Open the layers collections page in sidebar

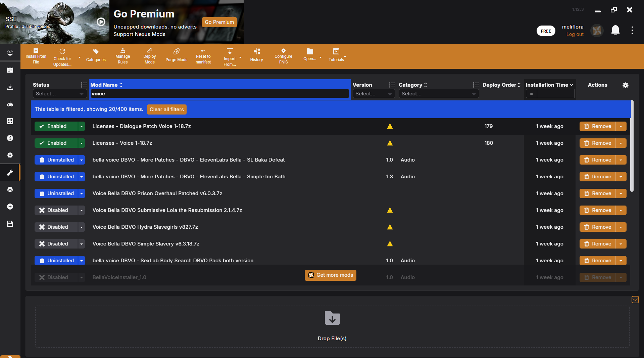pos(10,189)
